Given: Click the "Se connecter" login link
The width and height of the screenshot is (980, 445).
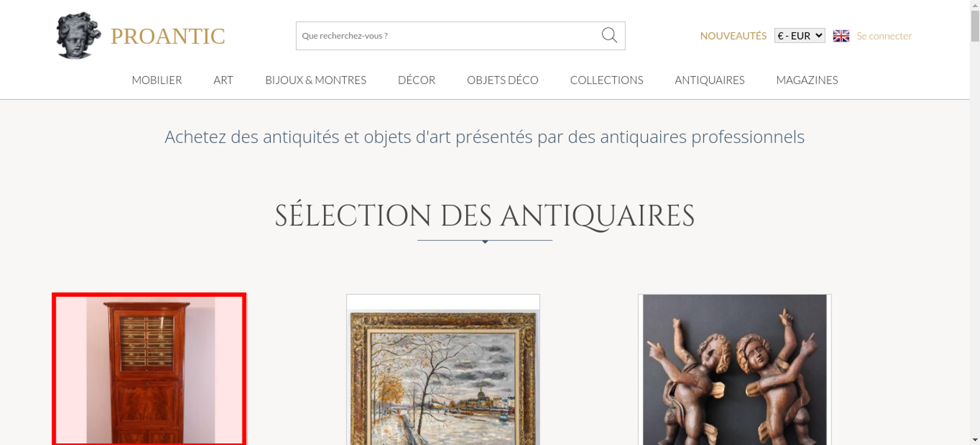Looking at the screenshot, I should (x=884, y=36).
